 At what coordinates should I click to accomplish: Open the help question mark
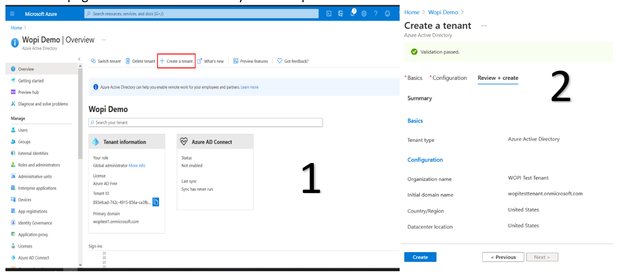(375, 14)
